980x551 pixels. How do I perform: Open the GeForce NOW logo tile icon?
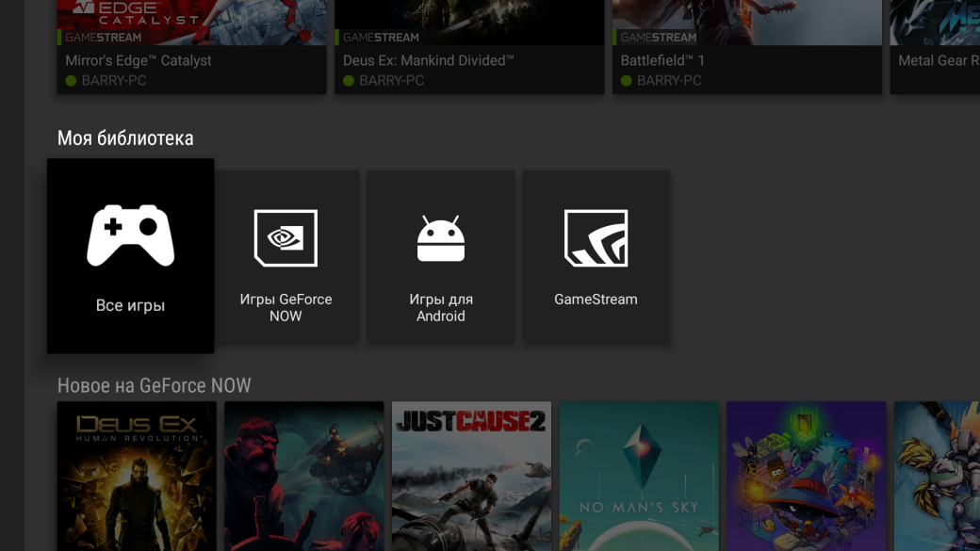[286, 238]
